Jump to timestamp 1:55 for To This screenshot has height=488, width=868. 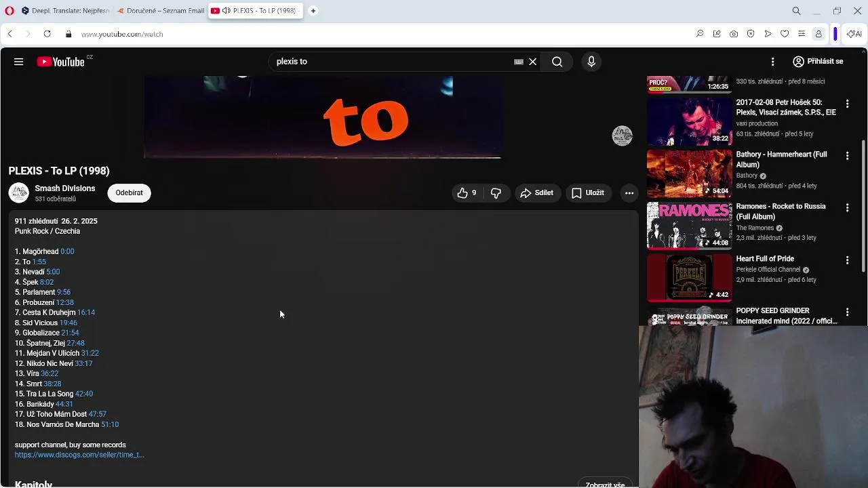tap(39, 262)
